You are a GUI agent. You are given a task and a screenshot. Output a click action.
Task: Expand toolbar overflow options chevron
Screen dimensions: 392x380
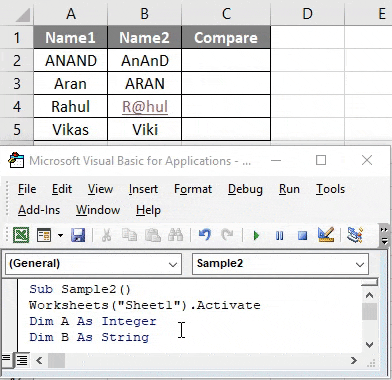tap(384, 235)
